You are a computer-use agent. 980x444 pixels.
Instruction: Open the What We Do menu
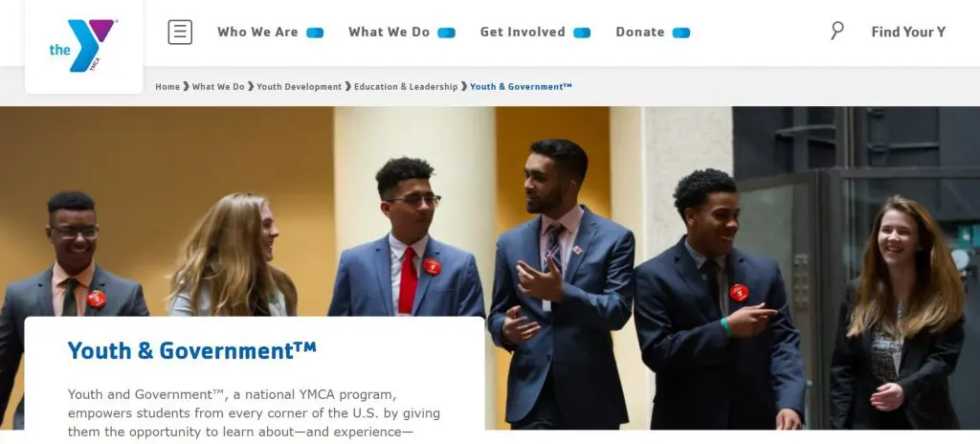pos(389,32)
